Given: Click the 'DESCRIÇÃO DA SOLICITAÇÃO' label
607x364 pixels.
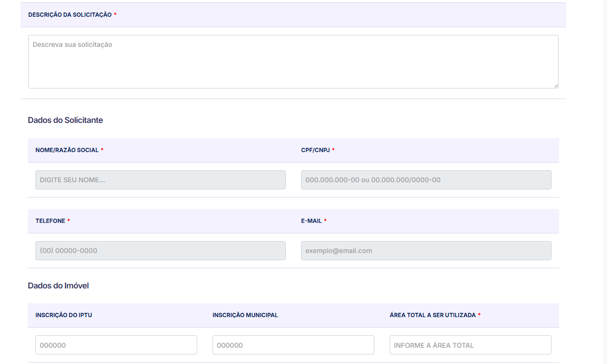Looking at the screenshot, I should tap(70, 15).
